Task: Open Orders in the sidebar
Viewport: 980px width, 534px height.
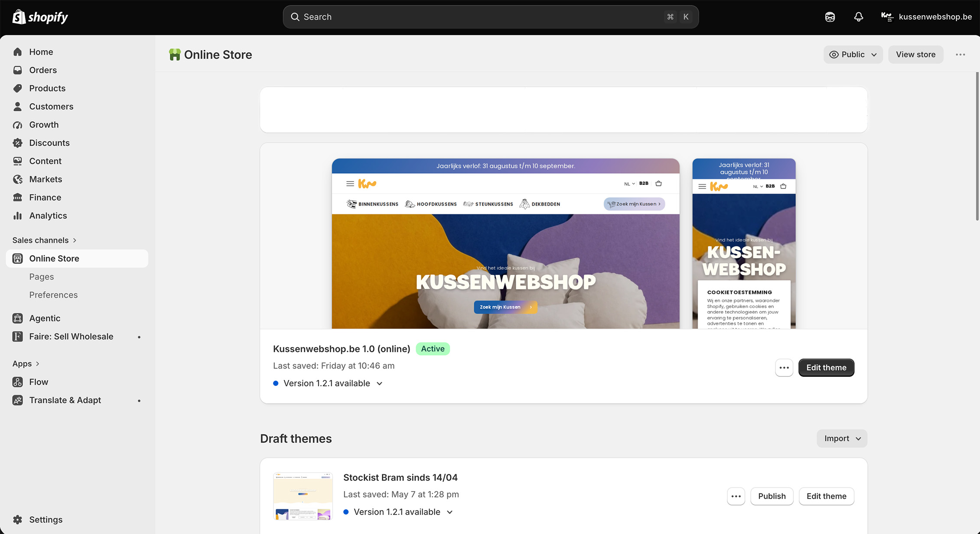Action: pyautogui.click(x=77, y=70)
